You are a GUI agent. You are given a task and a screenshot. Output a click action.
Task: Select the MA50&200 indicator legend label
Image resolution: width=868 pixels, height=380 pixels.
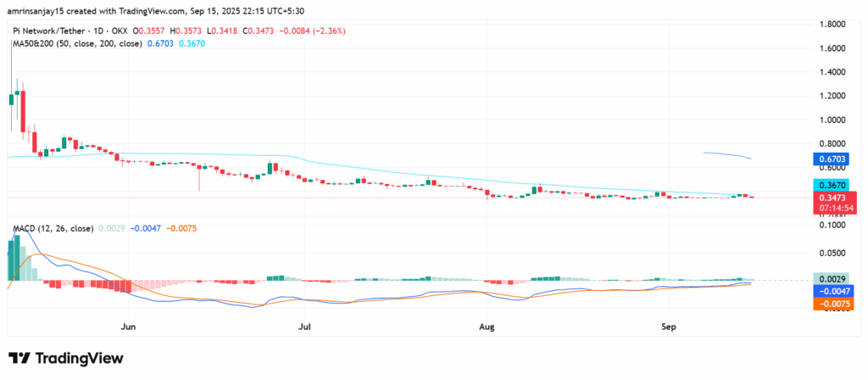pos(78,43)
